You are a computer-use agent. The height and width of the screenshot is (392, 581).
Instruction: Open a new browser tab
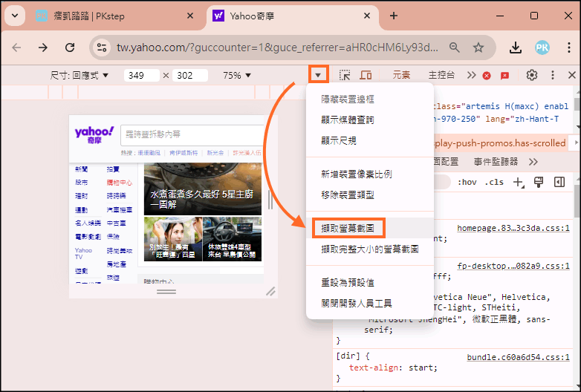pyautogui.click(x=394, y=16)
